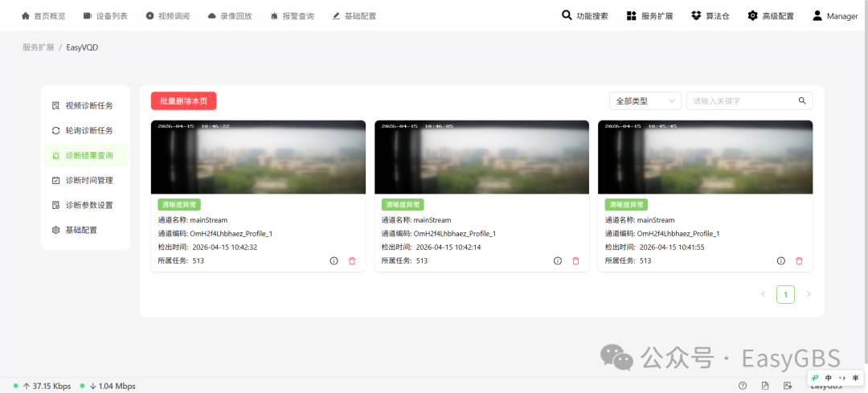Click the 算法仓 icon
The height and width of the screenshot is (393, 868).
pyautogui.click(x=696, y=15)
